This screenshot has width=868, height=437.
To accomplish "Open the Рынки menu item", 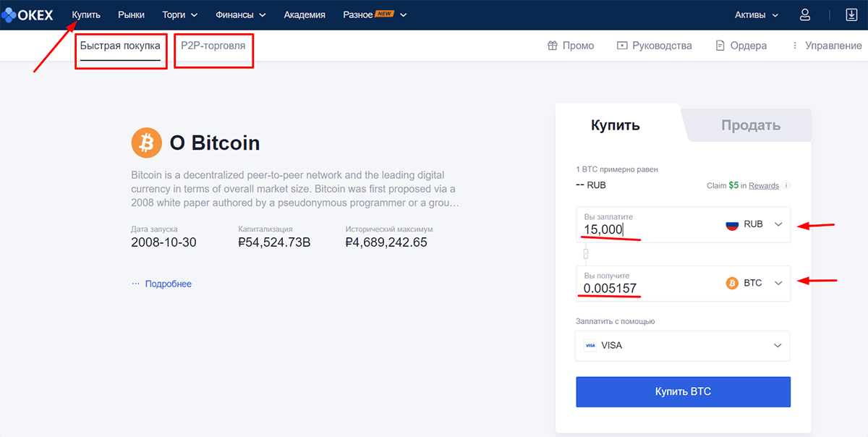I will [x=131, y=14].
